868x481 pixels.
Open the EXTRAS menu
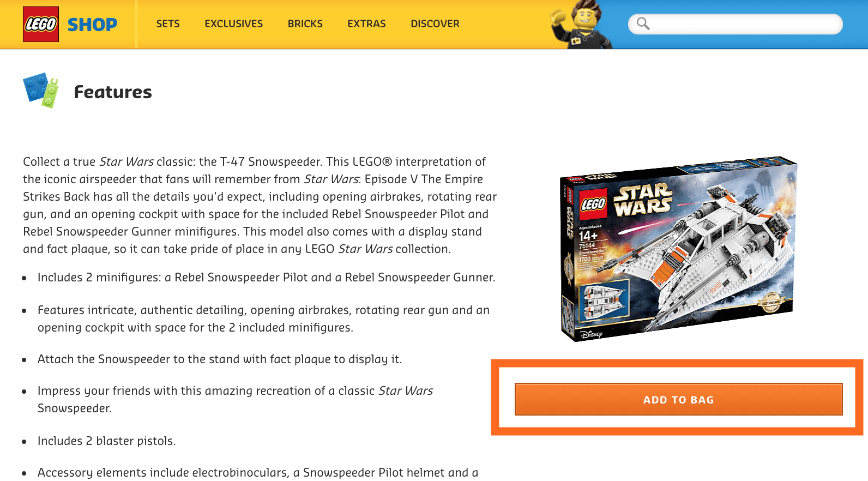coord(366,24)
